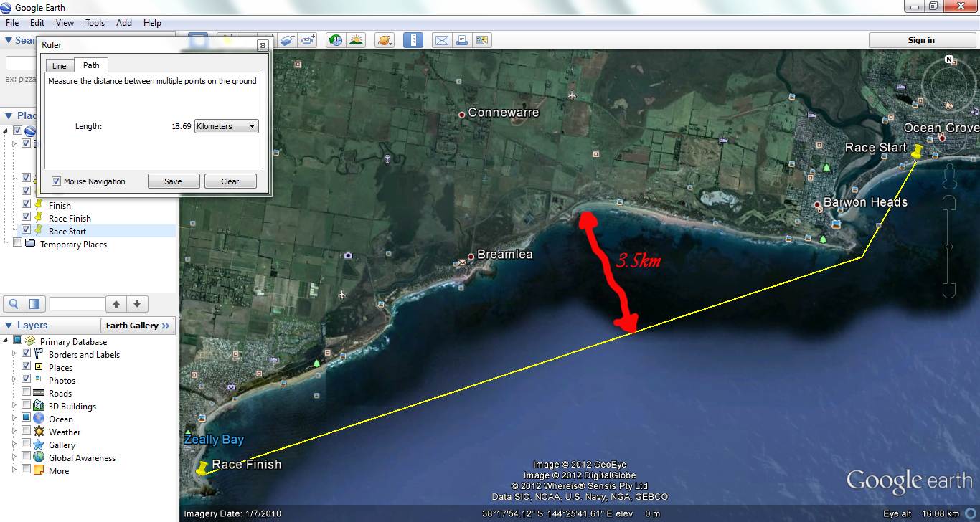Switch to the Line tab in Ruler

(60, 66)
